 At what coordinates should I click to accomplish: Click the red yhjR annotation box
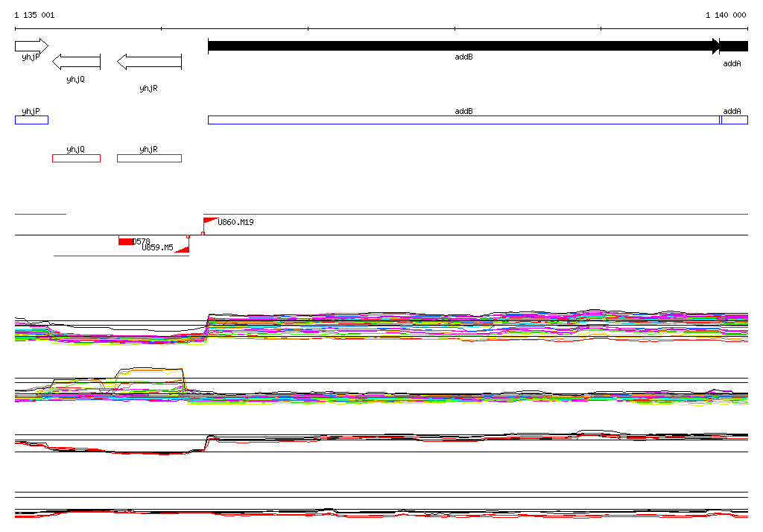149,158
